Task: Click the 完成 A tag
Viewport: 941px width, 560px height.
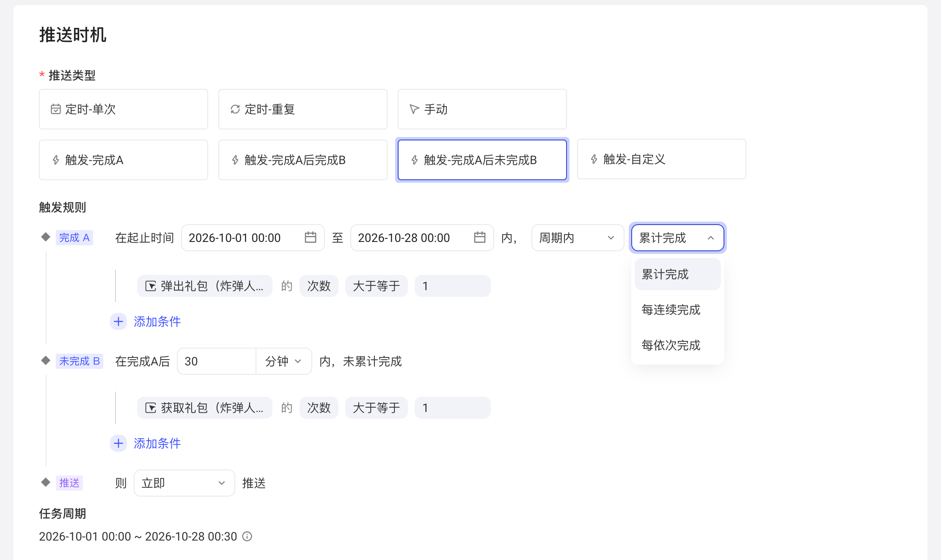Action: point(74,238)
